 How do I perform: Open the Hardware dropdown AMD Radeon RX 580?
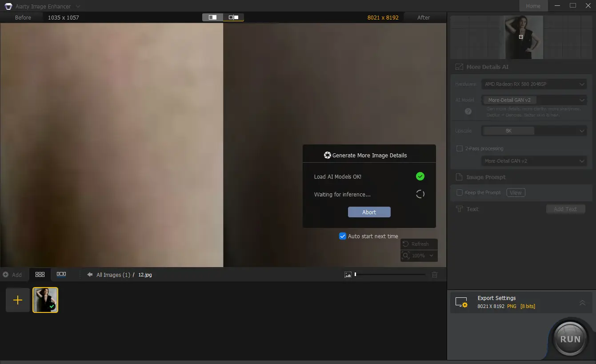534,84
